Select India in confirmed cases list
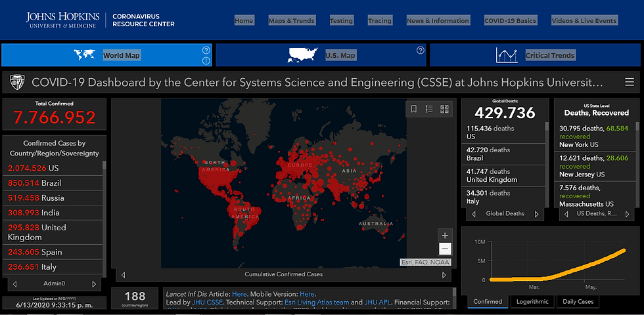 (53, 213)
